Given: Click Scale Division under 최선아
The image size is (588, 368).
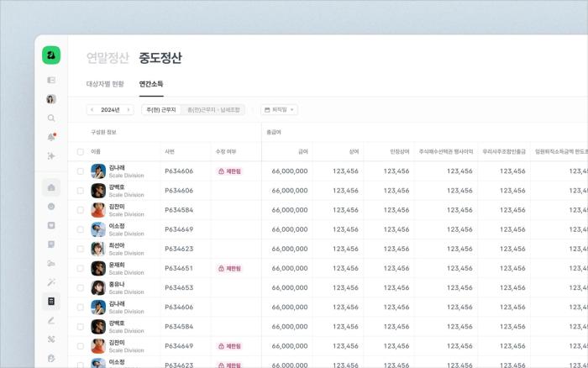Looking at the screenshot, I should tap(126, 253).
